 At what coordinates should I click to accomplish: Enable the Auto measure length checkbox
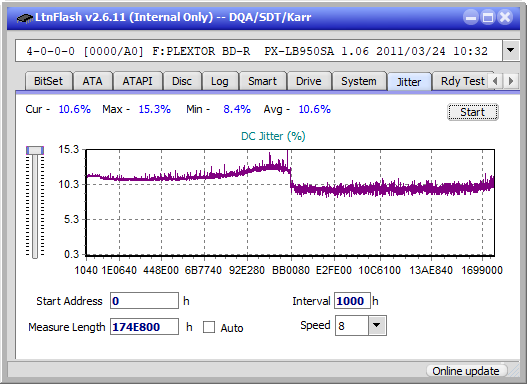(209, 327)
